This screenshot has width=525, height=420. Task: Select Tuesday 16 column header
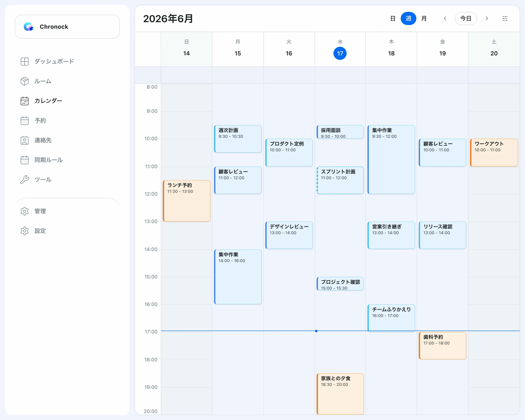pos(289,49)
